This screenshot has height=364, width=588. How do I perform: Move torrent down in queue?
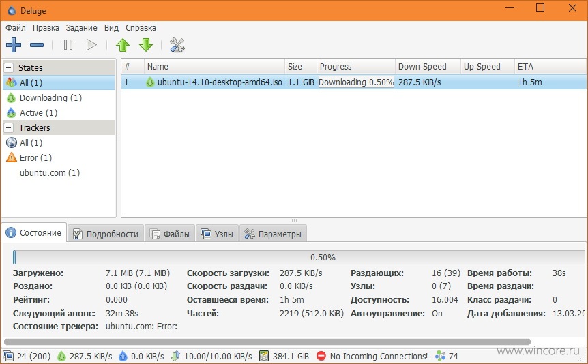pyautogui.click(x=146, y=45)
